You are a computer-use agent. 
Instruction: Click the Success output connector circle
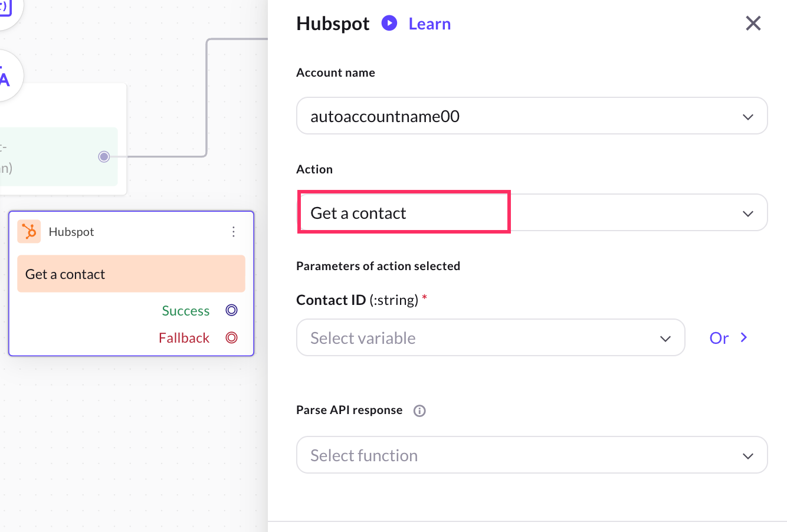pos(232,310)
